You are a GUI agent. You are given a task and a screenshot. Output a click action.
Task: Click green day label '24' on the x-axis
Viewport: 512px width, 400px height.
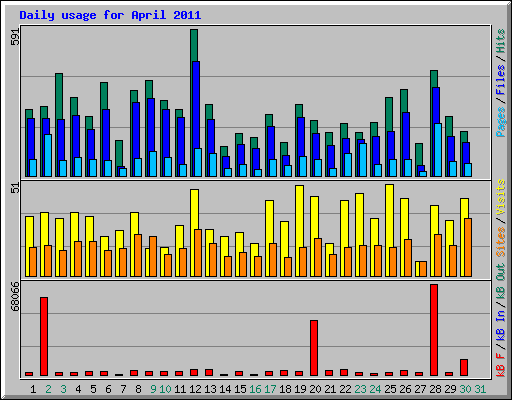(x=375, y=389)
